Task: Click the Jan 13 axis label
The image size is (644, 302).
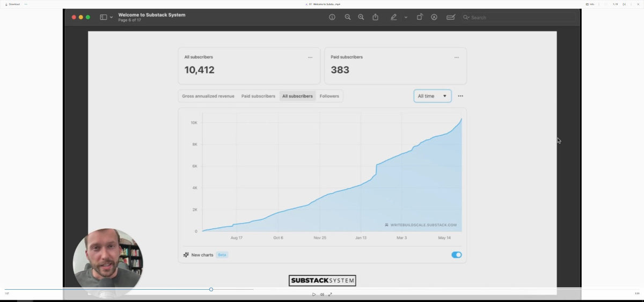Action: (361, 238)
